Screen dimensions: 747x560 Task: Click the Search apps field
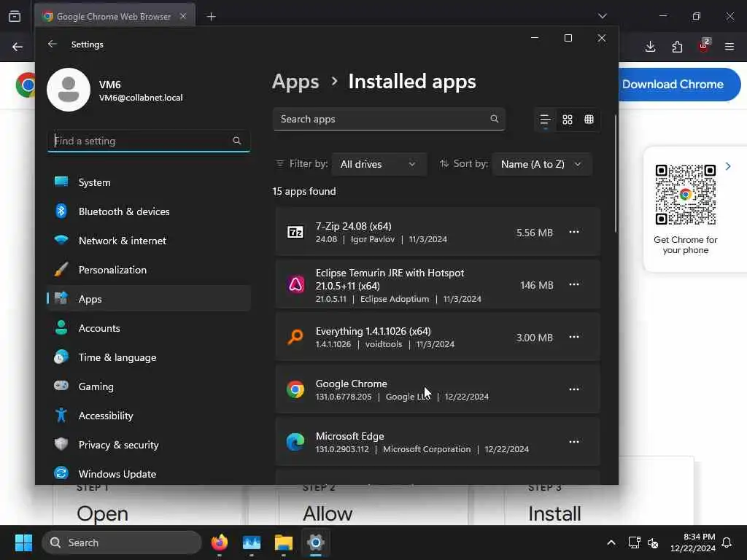click(x=389, y=119)
